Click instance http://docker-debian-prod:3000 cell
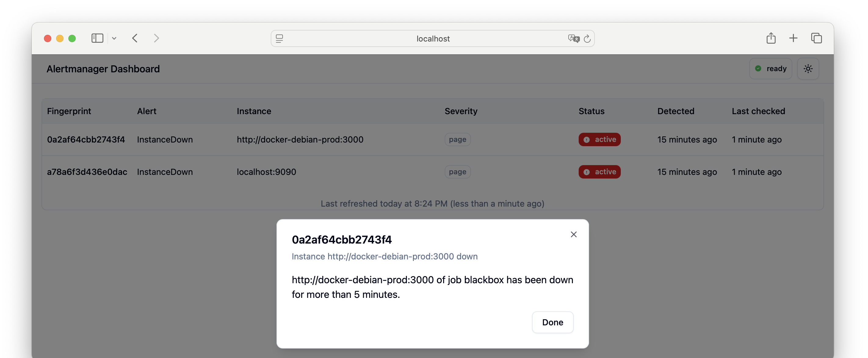868x358 pixels. click(x=300, y=139)
